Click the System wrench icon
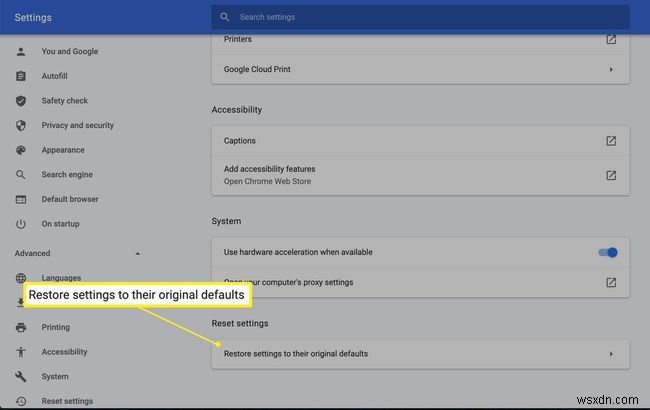This screenshot has width=650, height=410. point(21,376)
